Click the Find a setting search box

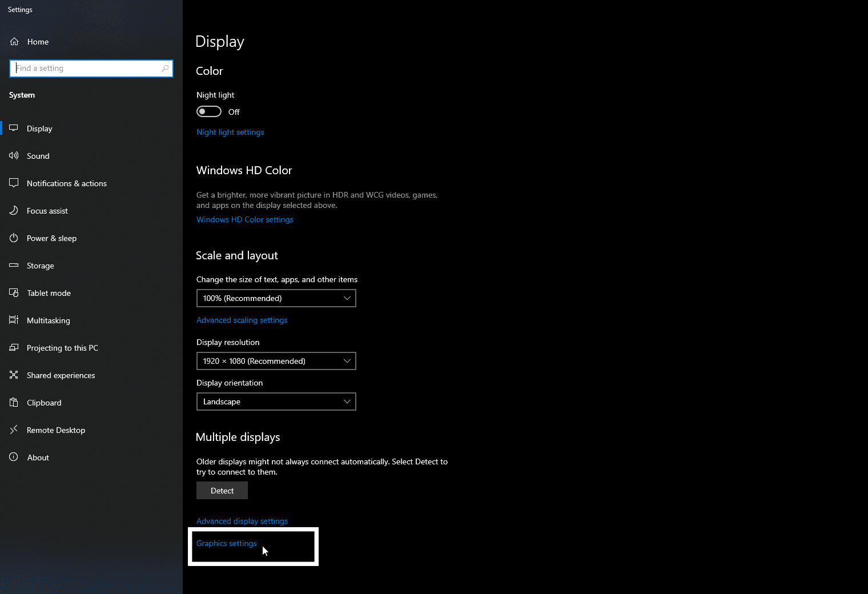coord(86,69)
